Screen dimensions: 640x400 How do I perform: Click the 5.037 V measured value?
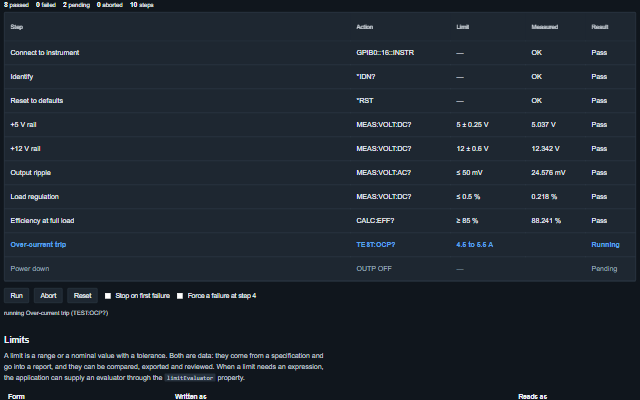(x=543, y=124)
